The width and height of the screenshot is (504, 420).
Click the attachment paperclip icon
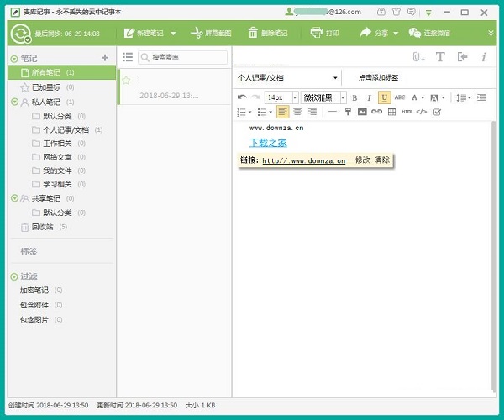pos(417,57)
